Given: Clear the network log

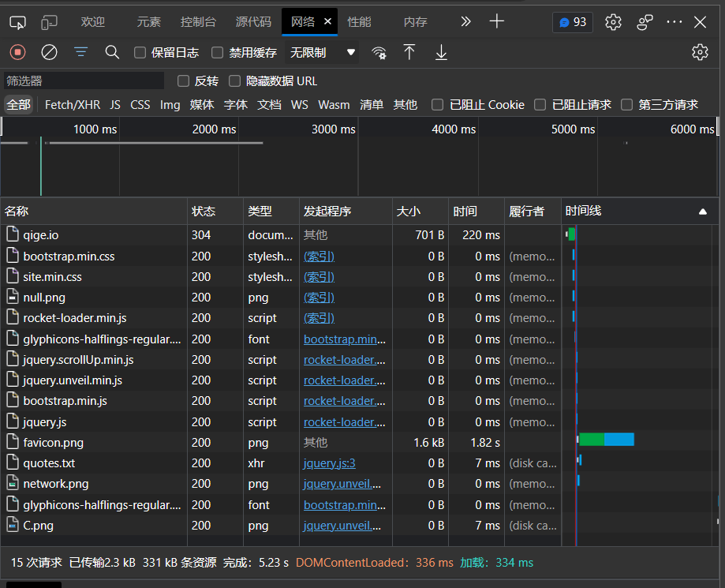Looking at the screenshot, I should (x=49, y=52).
